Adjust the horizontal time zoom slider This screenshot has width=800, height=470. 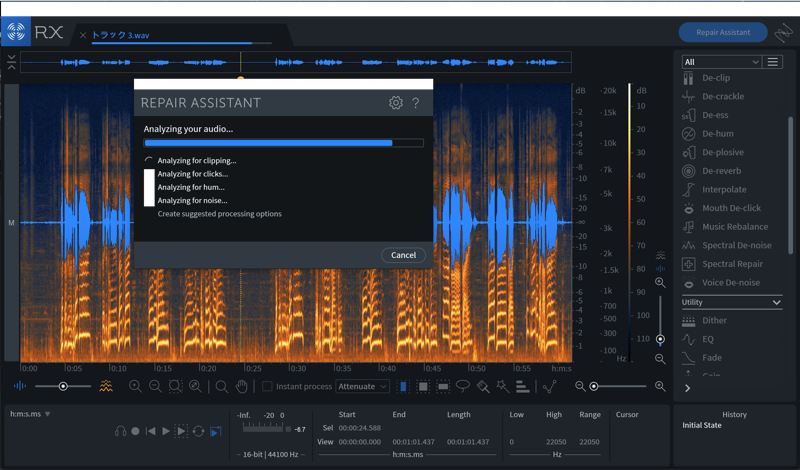[x=594, y=387]
